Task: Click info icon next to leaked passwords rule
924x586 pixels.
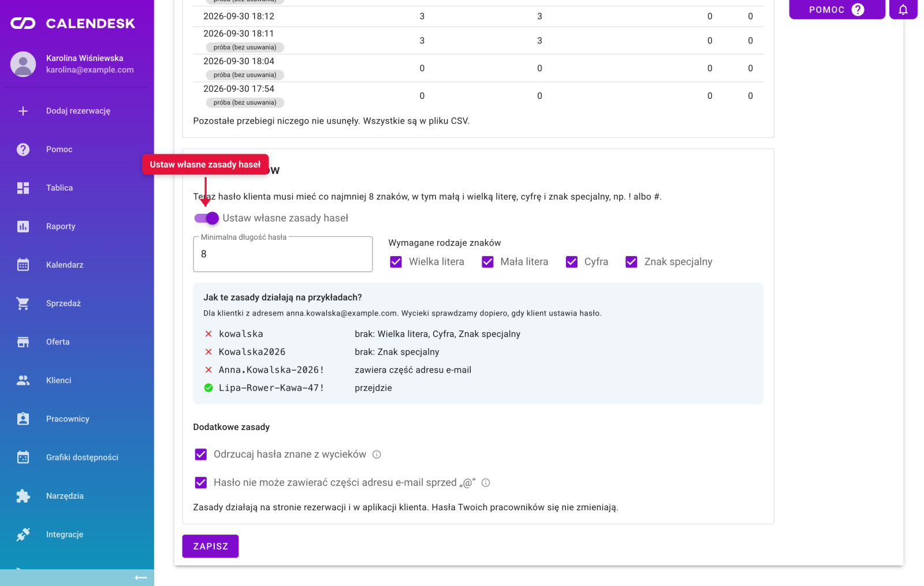Action: pyautogui.click(x=377, y=455)
